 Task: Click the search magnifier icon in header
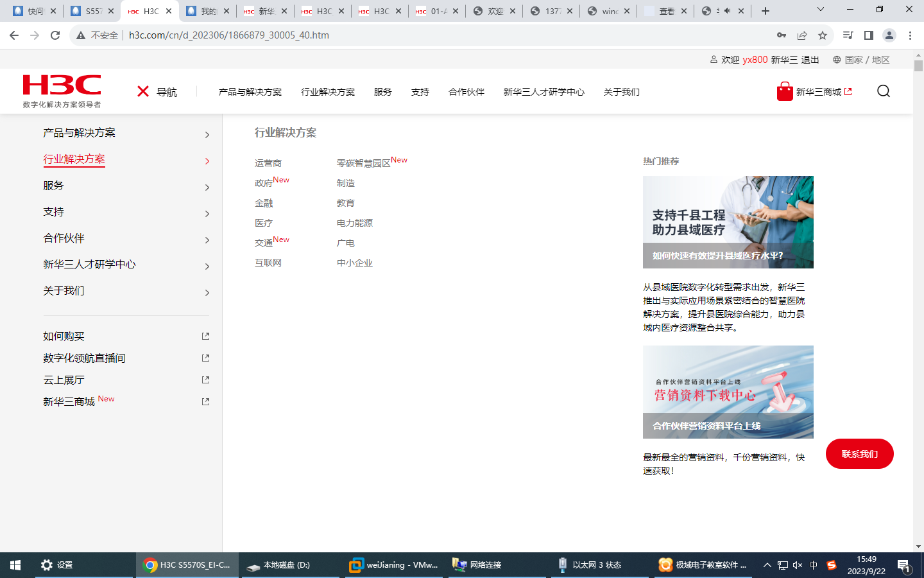point(883,91)
